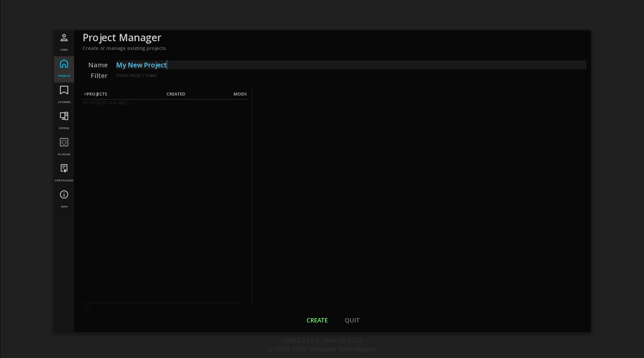Click 'Create or manage existing projects' subtitle
644x358 pixels.
point(124,48)
